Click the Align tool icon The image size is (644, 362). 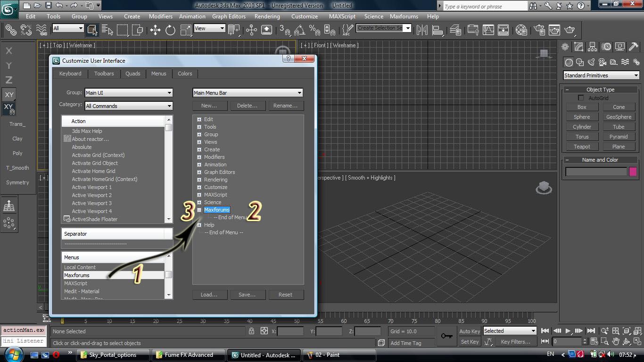[x=438, y=30]
